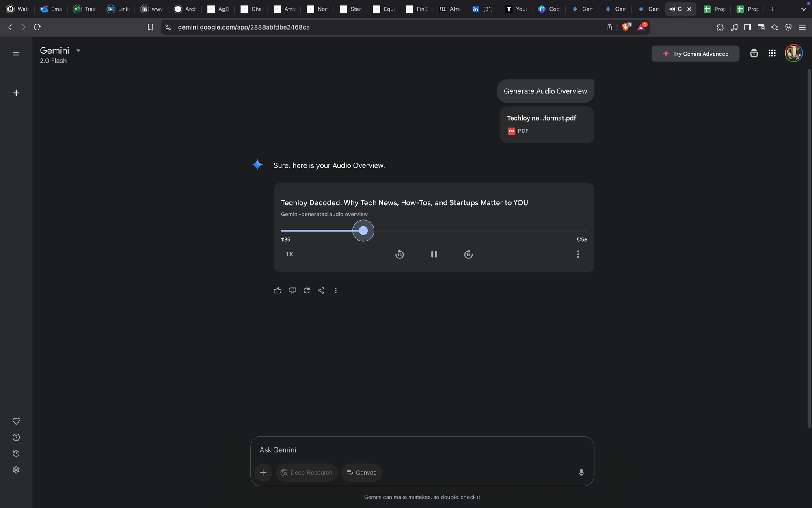The width and height of the screenshot is (812, 508).
Task: Share the Gemini response
Action: tap(321, 291)
